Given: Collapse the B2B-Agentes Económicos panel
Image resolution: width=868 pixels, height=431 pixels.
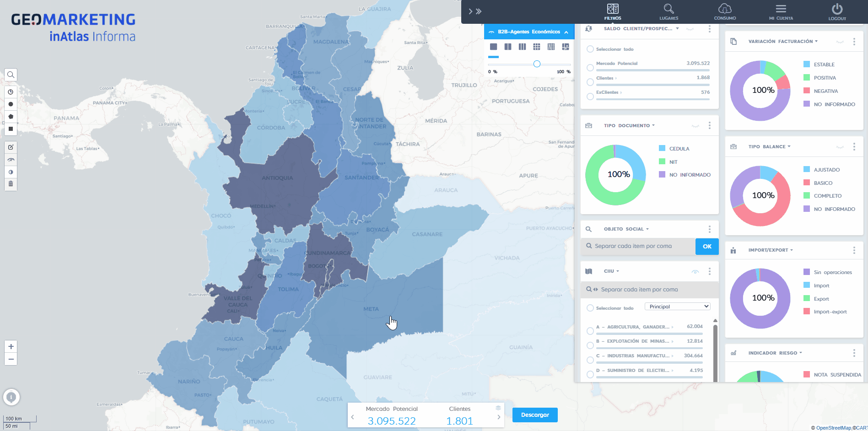Looking at the screenshot, I should [x=566, y=32].
